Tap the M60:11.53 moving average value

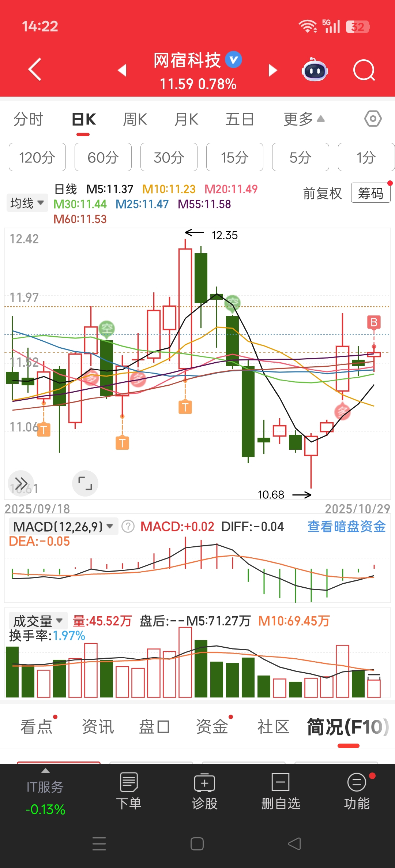pos(80,219)
